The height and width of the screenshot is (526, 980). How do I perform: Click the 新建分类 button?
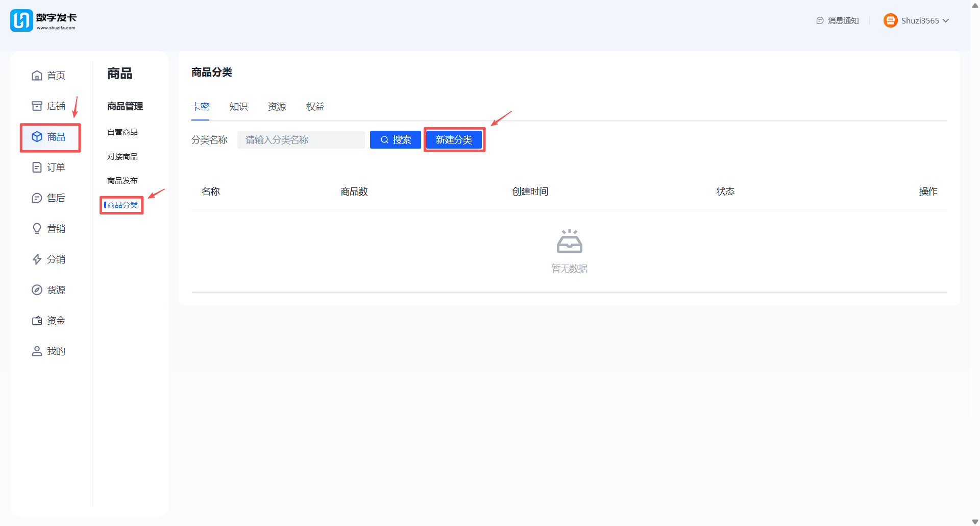(454, 140)
